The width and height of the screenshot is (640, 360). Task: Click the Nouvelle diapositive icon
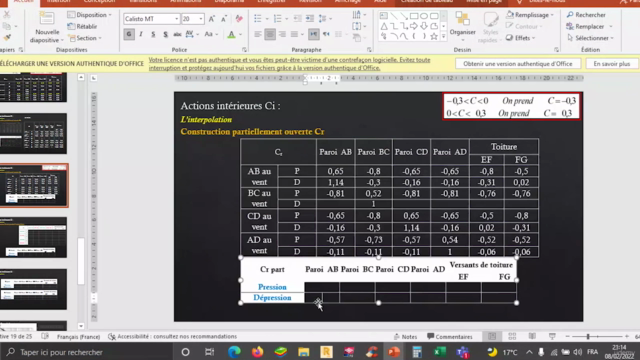(x=47, y=19)
